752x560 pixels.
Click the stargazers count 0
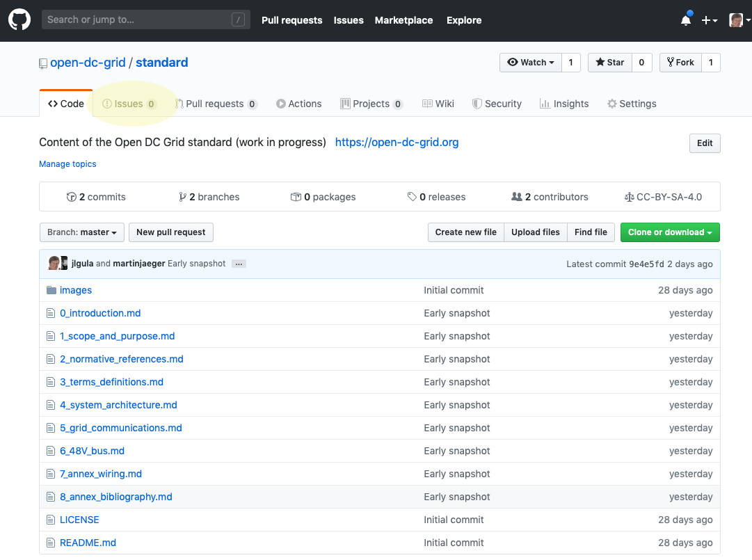click(641, 63)
